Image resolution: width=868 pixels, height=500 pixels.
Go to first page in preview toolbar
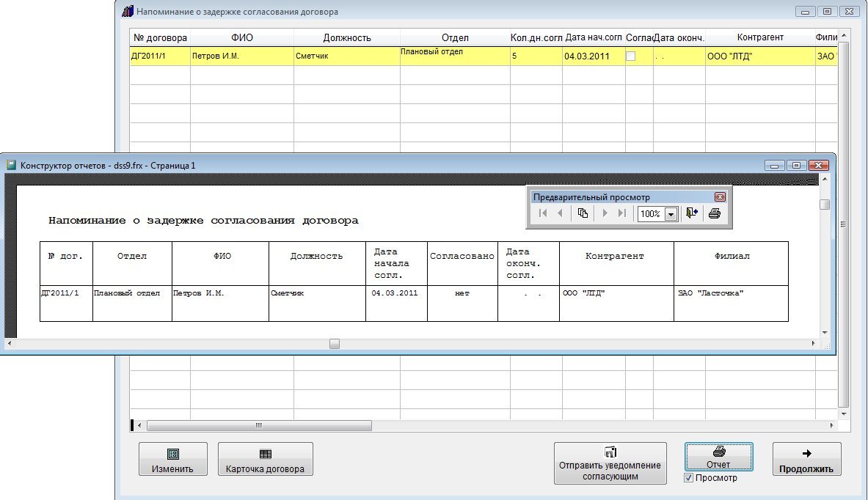pyautogui.click(x=543, y=214)
